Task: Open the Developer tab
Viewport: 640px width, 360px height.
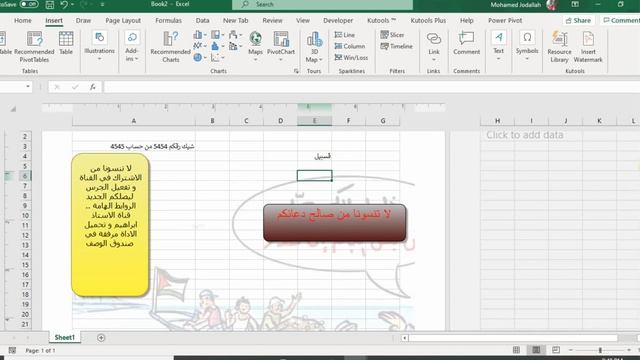Action: [338, 20]
